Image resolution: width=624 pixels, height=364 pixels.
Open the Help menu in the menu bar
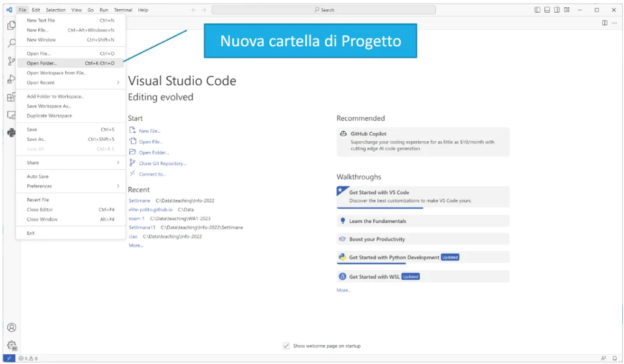click(143, 10)
